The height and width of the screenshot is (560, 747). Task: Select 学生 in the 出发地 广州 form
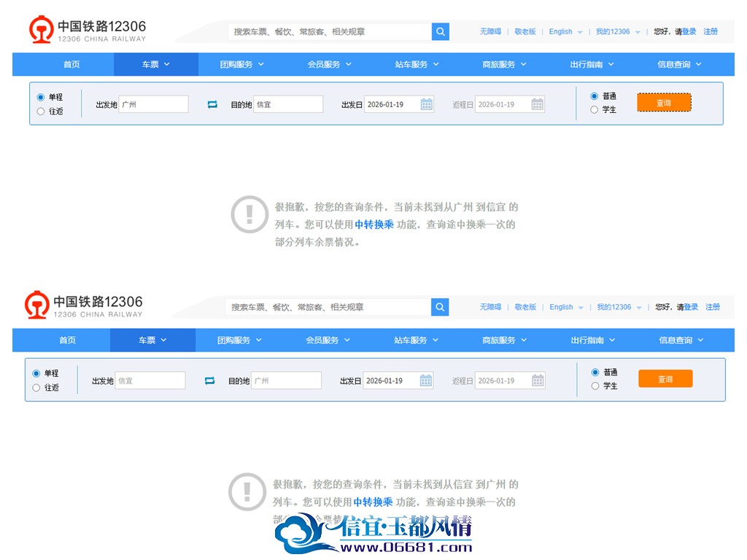pyautogui.click(x=594, y=110)
